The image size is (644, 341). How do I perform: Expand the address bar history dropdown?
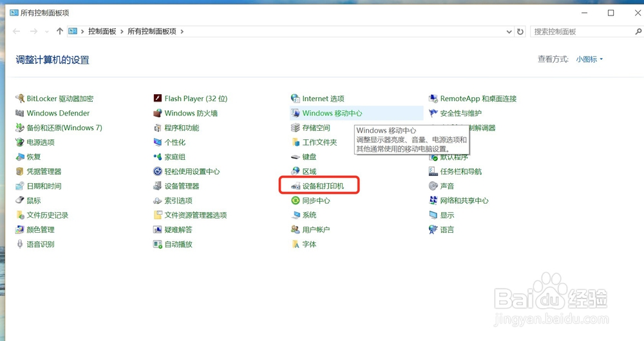(509, 32)
